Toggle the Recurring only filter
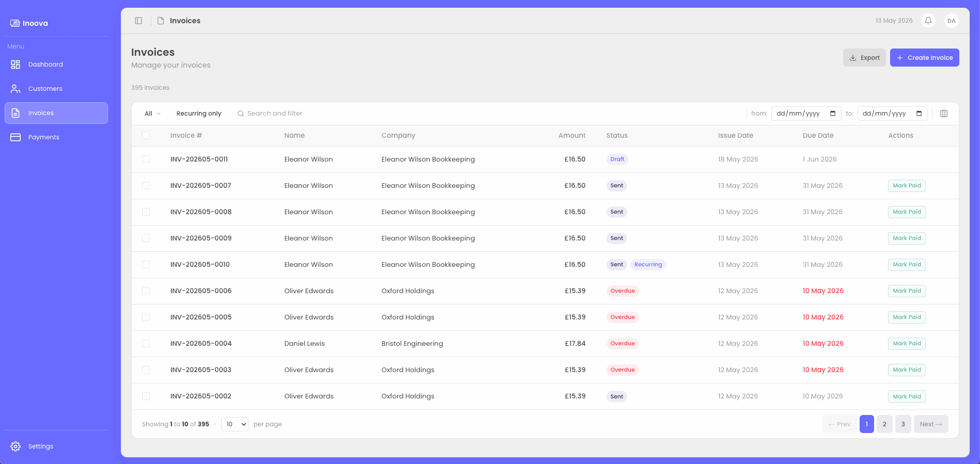The height and width of the screenshot is (464, 980). click(199, 114)
